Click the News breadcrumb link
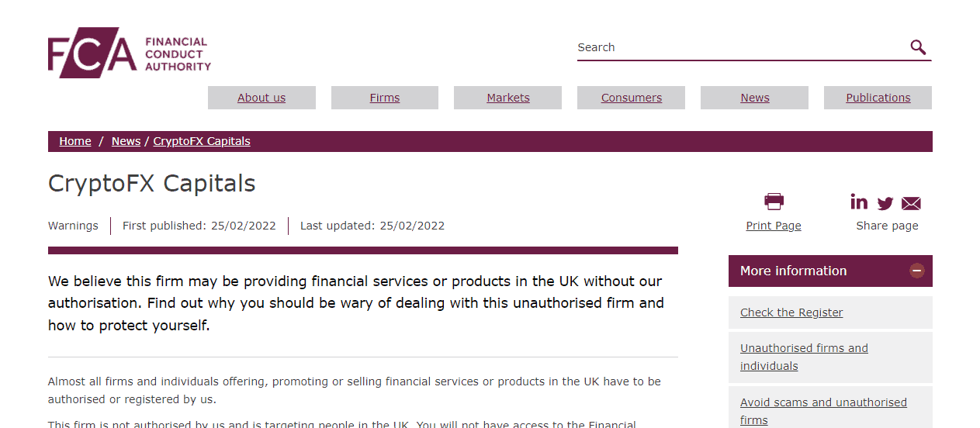This screenshot has height=428, width=980. pyautogui.click(x=126, y=141)
